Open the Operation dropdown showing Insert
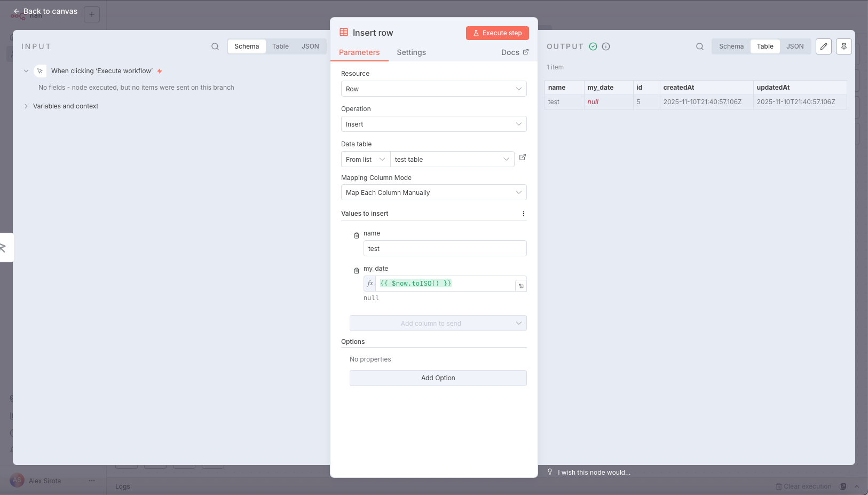The width and height of the screenshot is (868, 495). pos(434,124)
